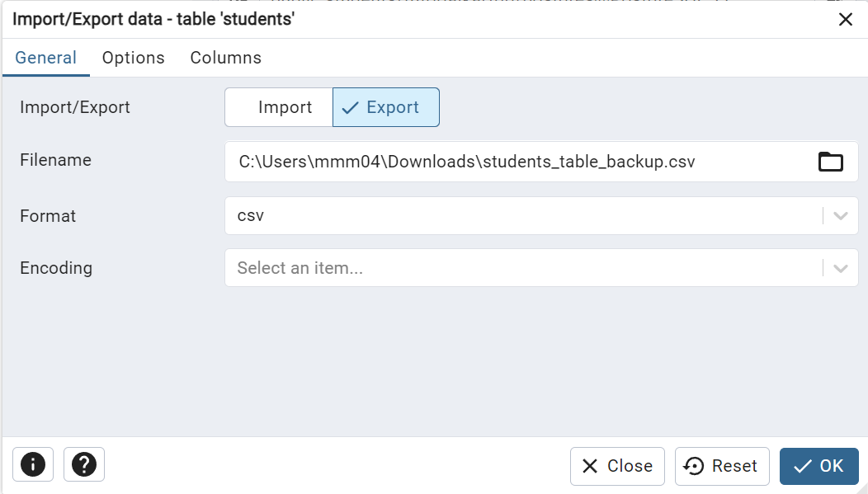Click the info icon
Viewport: 868px width, 494px height.
point(33,464)
